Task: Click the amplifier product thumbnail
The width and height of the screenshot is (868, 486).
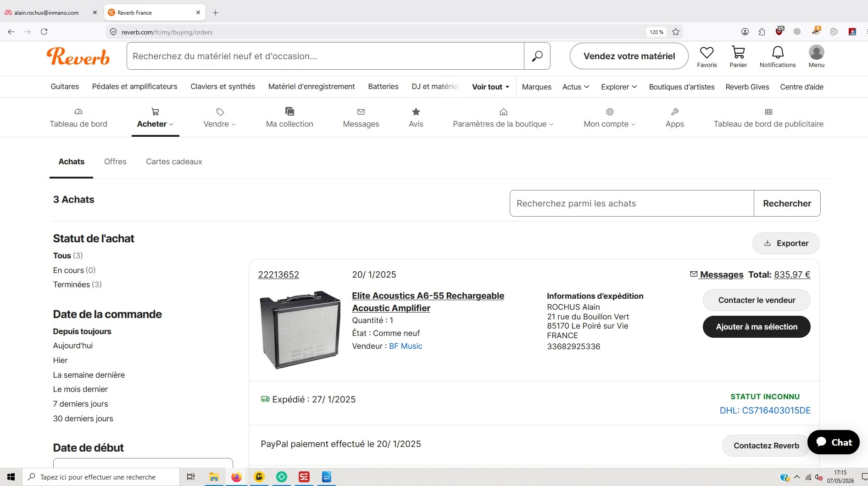Action: click(x=300, y=330)
